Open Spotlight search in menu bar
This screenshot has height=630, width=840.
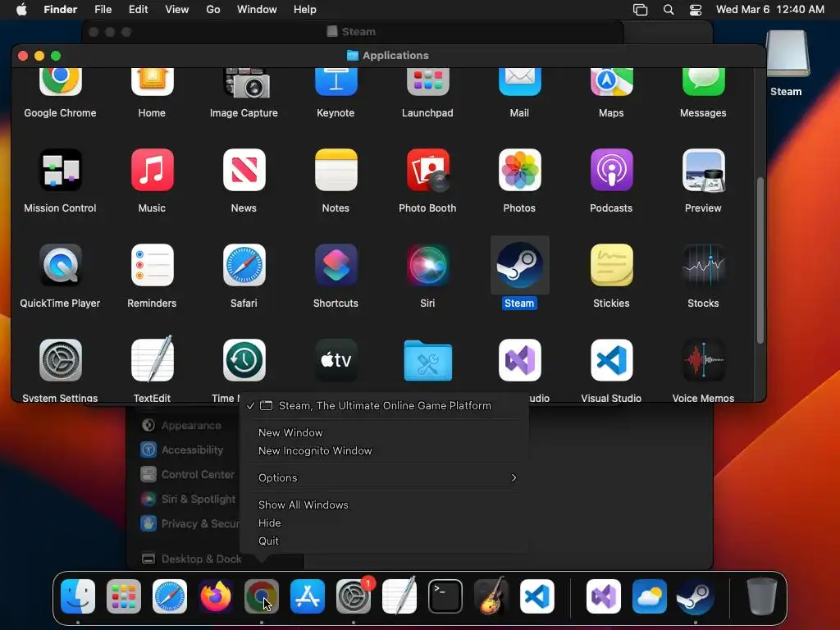coord(669,10)
